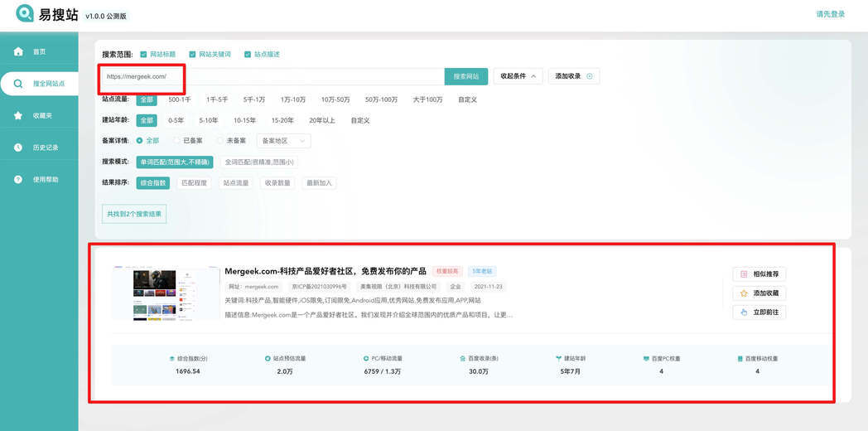Filter 建站年龄 by 5-10年
This screenshot has height=431, width=868.
[x=209, y=120]
